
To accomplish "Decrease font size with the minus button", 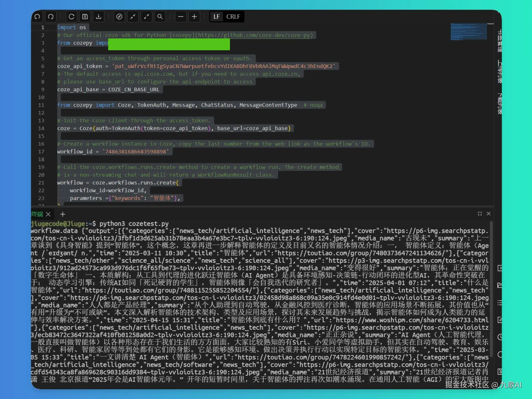I will [x=181, y=17].
